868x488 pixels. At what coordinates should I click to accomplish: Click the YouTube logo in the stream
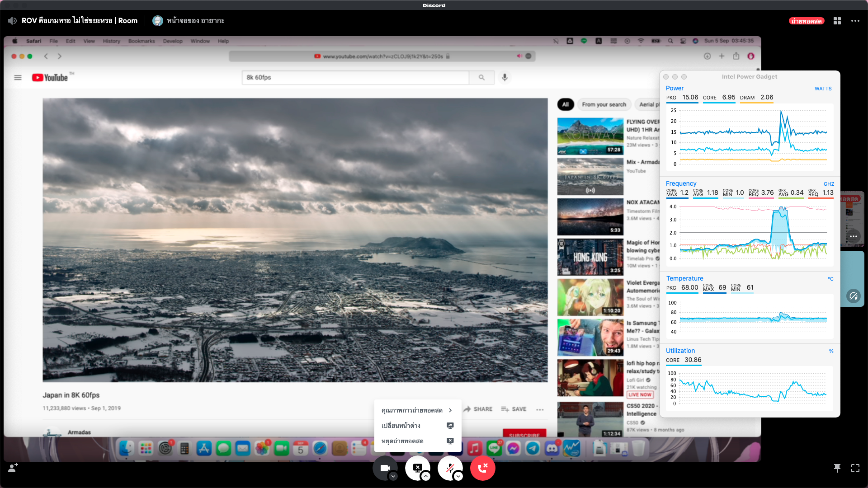pyautogui.click(x=50, y=78)
